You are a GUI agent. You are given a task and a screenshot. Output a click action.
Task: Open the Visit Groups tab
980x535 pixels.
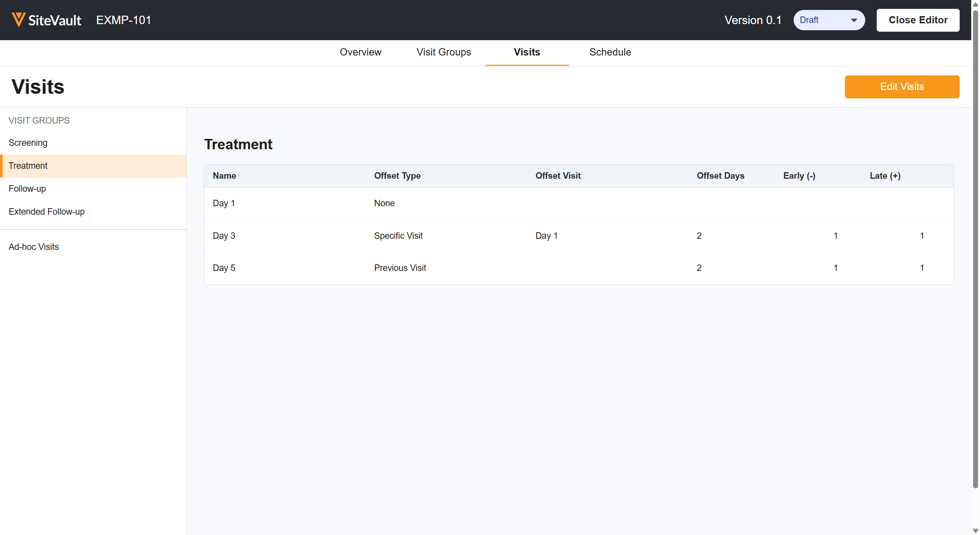(x=443, y=52)
